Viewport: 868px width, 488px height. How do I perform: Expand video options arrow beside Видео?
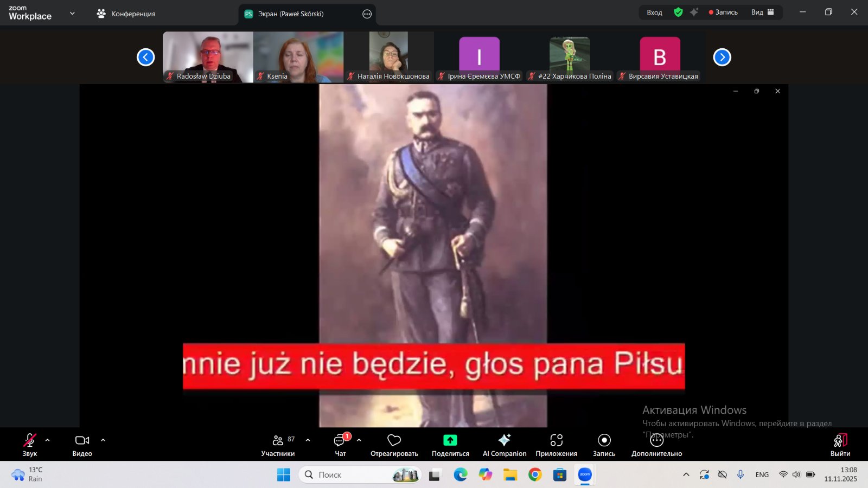(x=103, y=440)
